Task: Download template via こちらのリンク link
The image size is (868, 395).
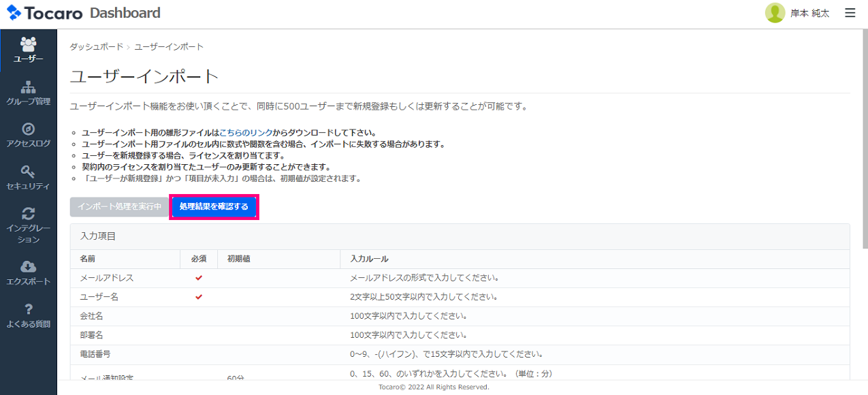Action: click(x=246, y=132)
